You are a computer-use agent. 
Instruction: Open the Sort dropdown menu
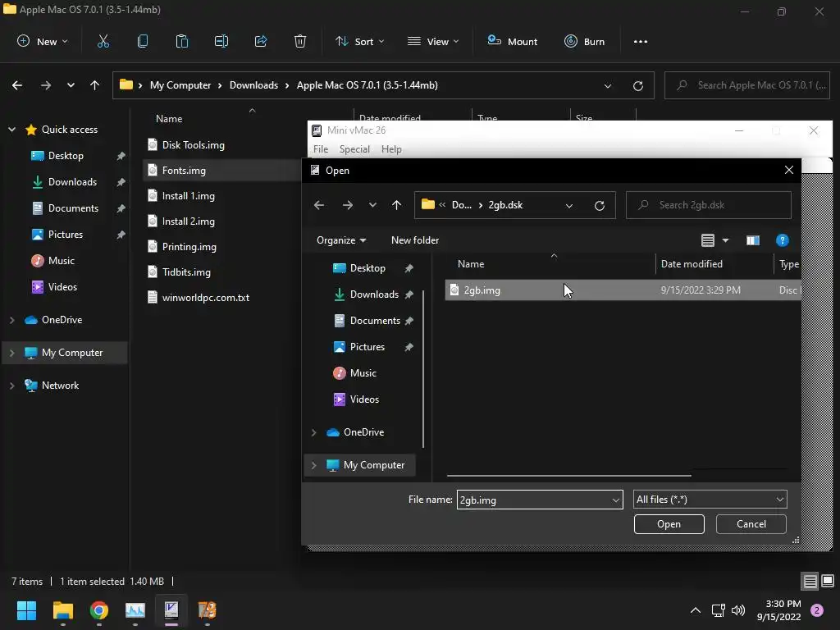[360, 41]
